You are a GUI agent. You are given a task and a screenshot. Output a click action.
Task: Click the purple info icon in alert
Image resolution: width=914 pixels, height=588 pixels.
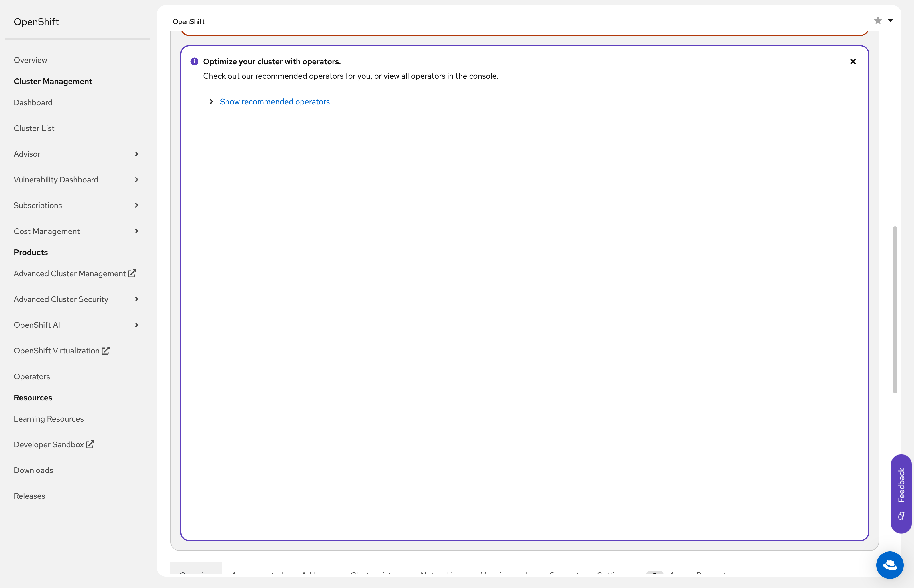(x=194, y=61)
